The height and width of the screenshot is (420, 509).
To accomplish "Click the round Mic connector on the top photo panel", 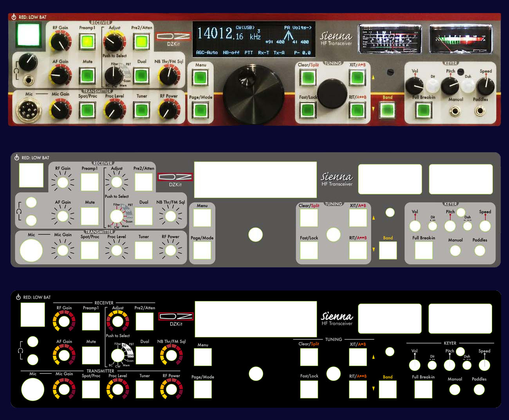I will click(x=29, y=110).
